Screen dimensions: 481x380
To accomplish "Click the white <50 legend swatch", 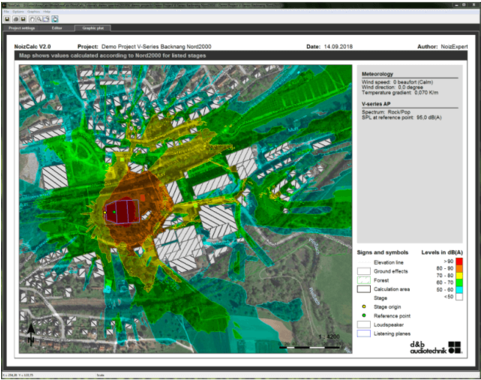I will click(459, 297).
